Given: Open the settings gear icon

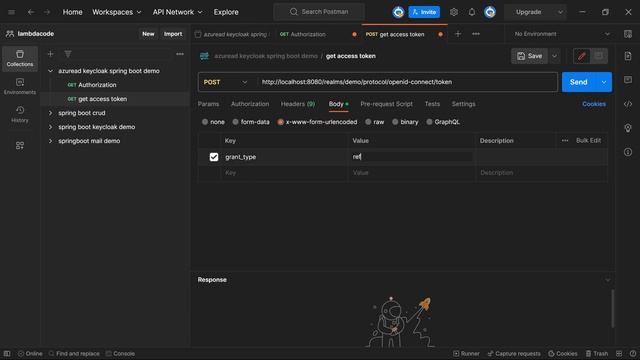Looking at the screenshot, I should (x=454, y=12).
